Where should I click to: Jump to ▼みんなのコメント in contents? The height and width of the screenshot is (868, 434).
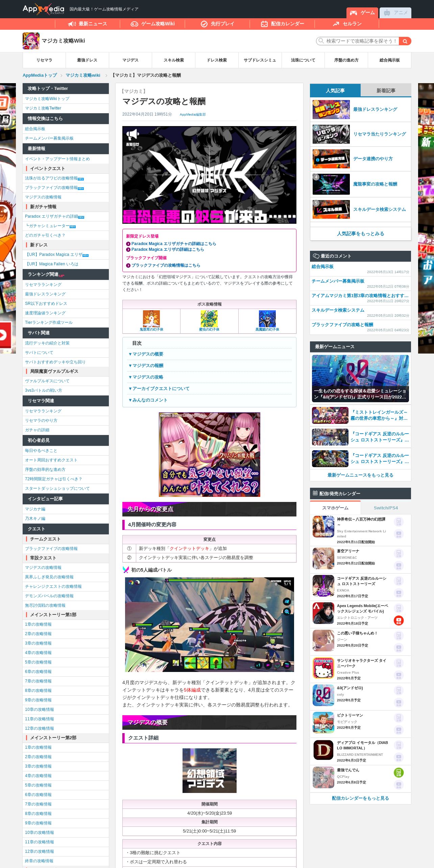[x=148, y=400]
